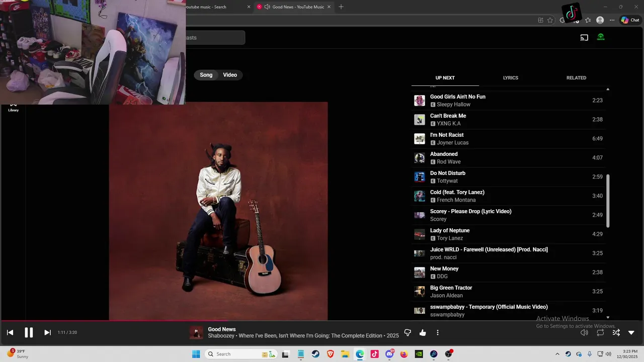Open the browser profile avatar
The width and height of the screenshot is (644, 362).
[600, 20]
